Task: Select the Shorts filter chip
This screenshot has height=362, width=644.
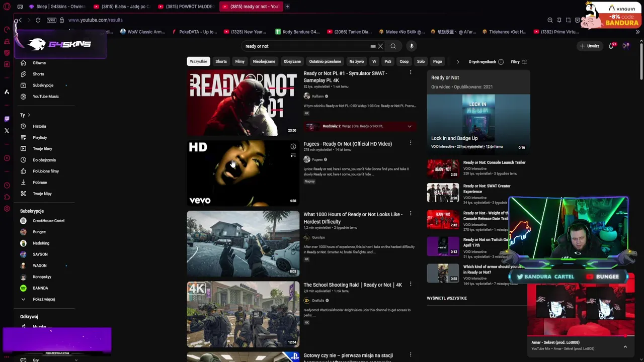Action: coord(221,61)
